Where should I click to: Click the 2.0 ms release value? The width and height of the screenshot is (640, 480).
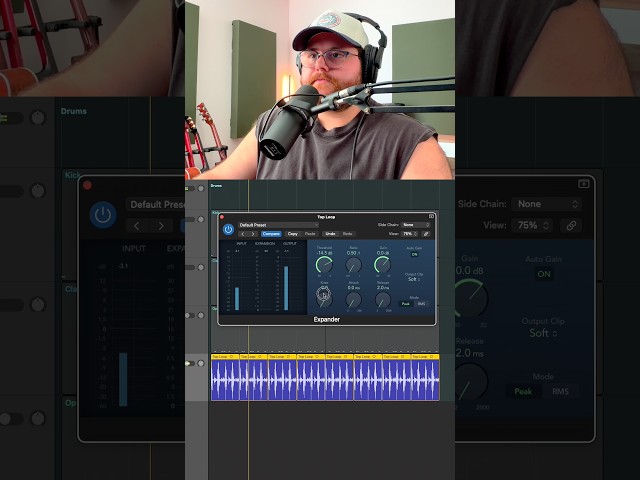coord(383,288)
